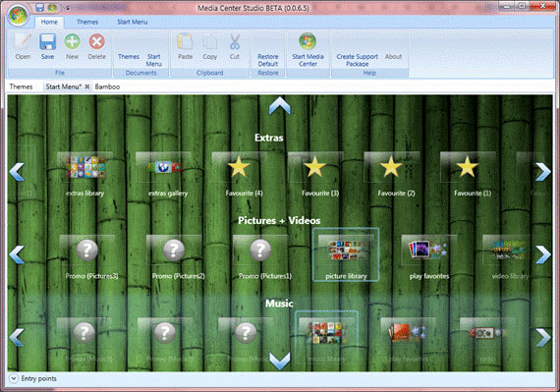This screenshot has height=392, width=560.
Task: Move menu strips down with bottom arrow
Action: (x=279, y=361)
